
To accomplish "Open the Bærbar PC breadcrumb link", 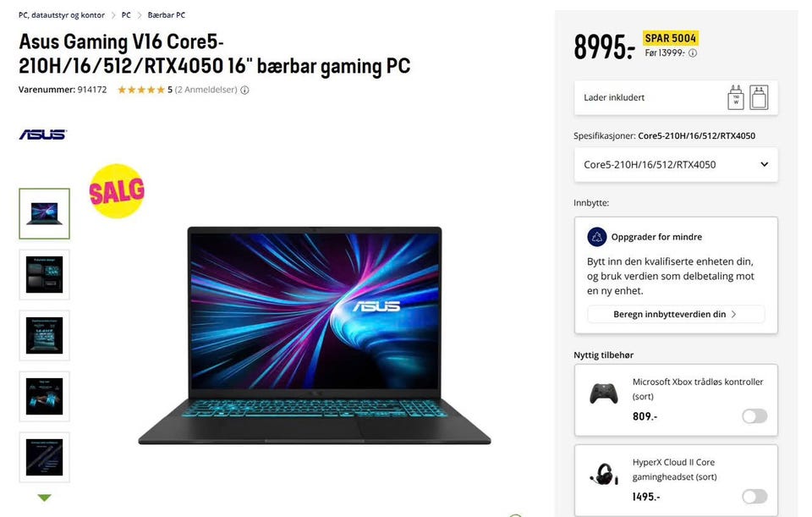I will pos(167,15).
